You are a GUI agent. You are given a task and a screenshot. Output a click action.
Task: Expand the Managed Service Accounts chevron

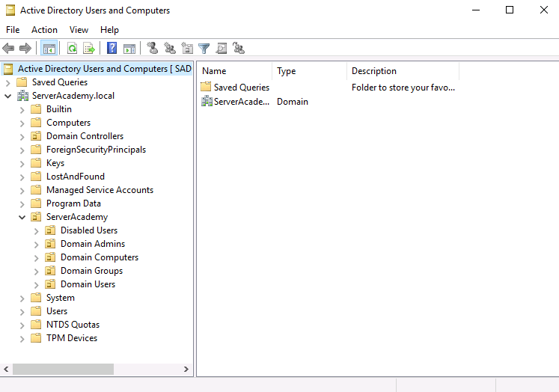[x=22, y=191]
